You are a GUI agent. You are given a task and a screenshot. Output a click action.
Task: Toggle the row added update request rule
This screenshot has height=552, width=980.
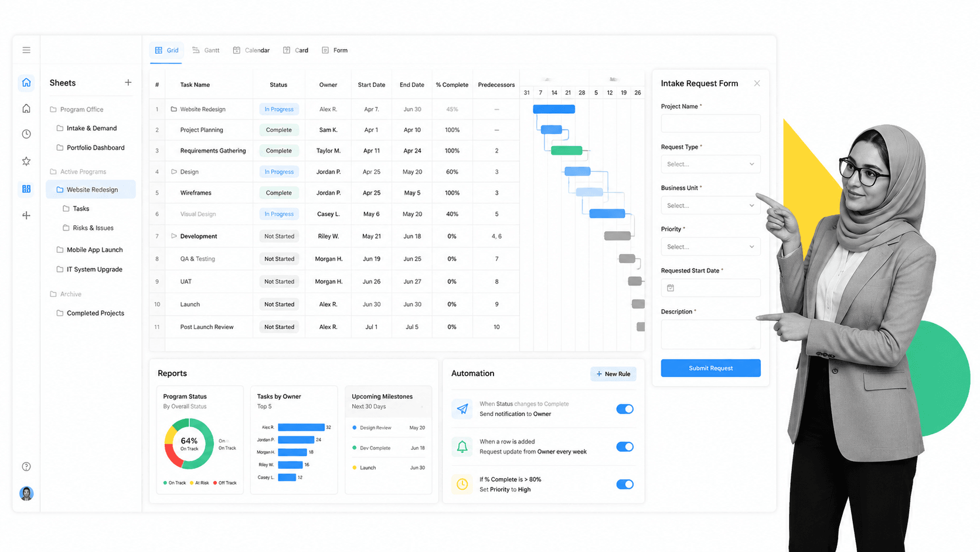tap(625, 446)
